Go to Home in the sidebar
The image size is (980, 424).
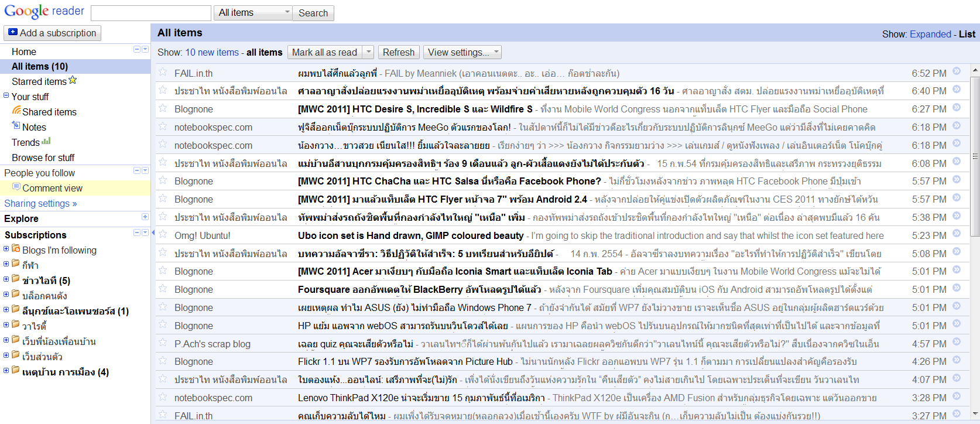tap(24, 52)
